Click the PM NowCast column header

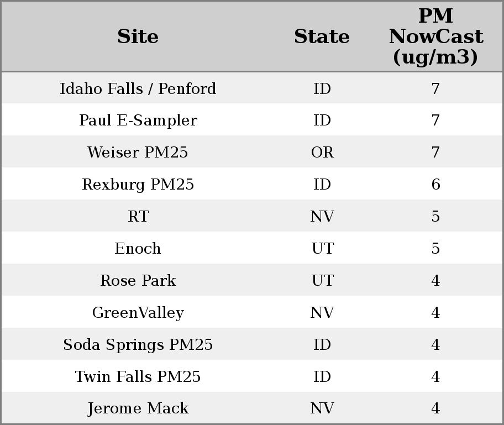coord(435,36)
